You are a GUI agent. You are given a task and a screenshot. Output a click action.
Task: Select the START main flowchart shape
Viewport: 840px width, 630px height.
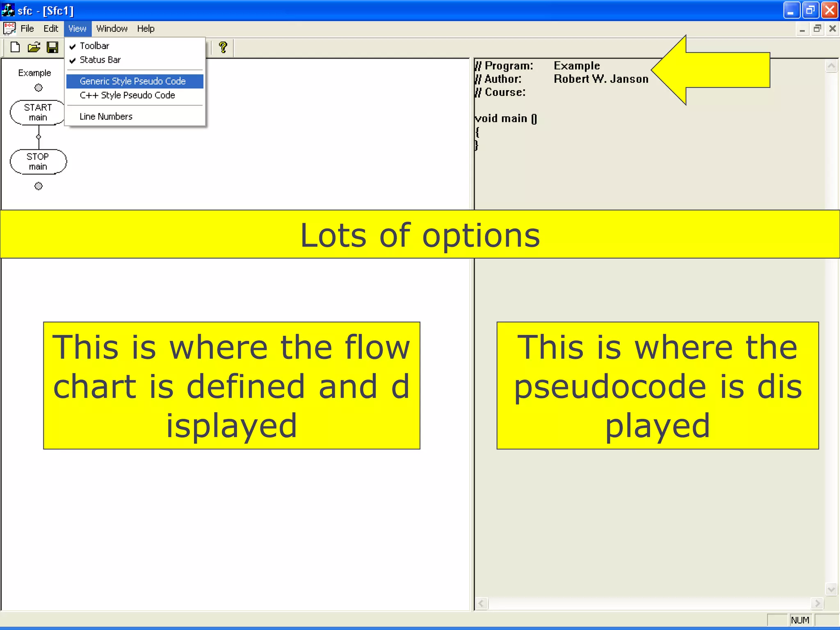pos(38,112)
